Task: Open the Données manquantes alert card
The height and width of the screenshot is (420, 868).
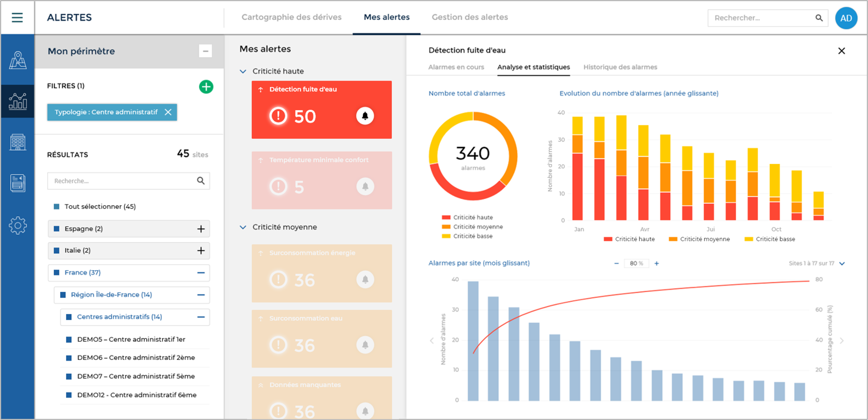Action: 322,398
